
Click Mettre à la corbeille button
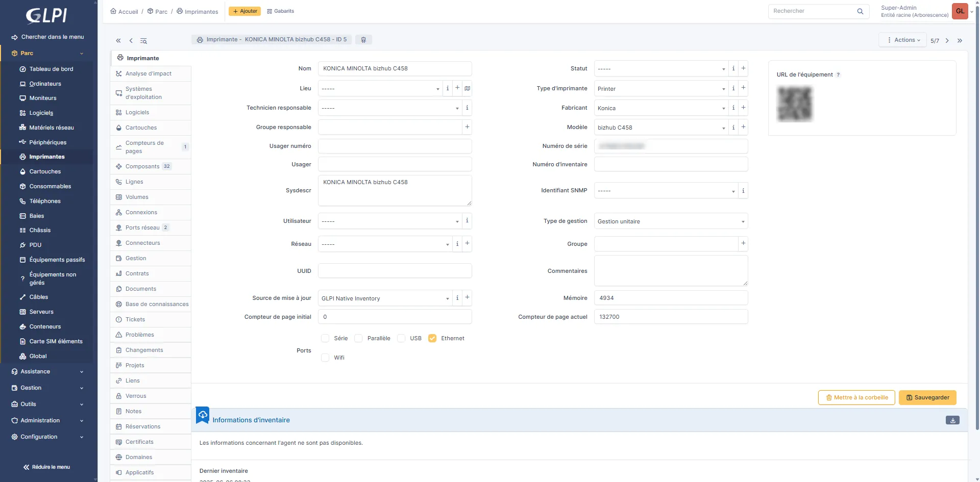point(856,398)
